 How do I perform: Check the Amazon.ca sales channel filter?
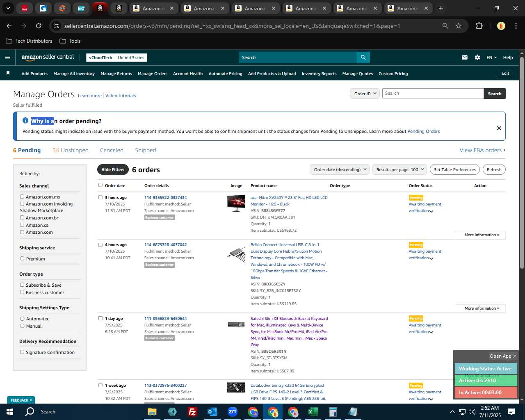tap(22, 225)
